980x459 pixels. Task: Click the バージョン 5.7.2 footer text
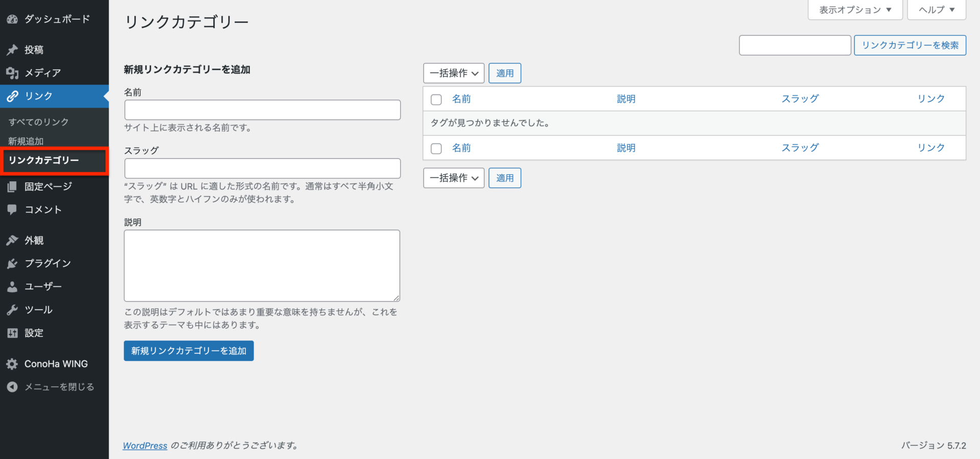point(934,446)
